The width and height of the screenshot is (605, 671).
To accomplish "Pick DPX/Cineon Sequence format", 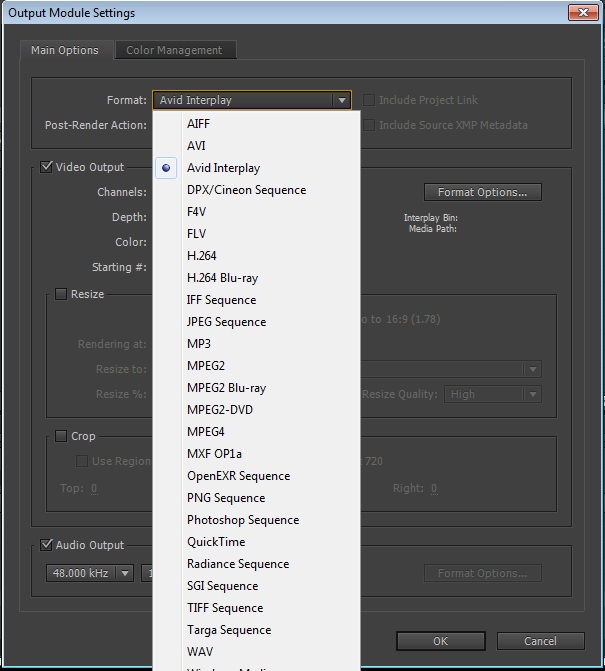I will point(256,190).
